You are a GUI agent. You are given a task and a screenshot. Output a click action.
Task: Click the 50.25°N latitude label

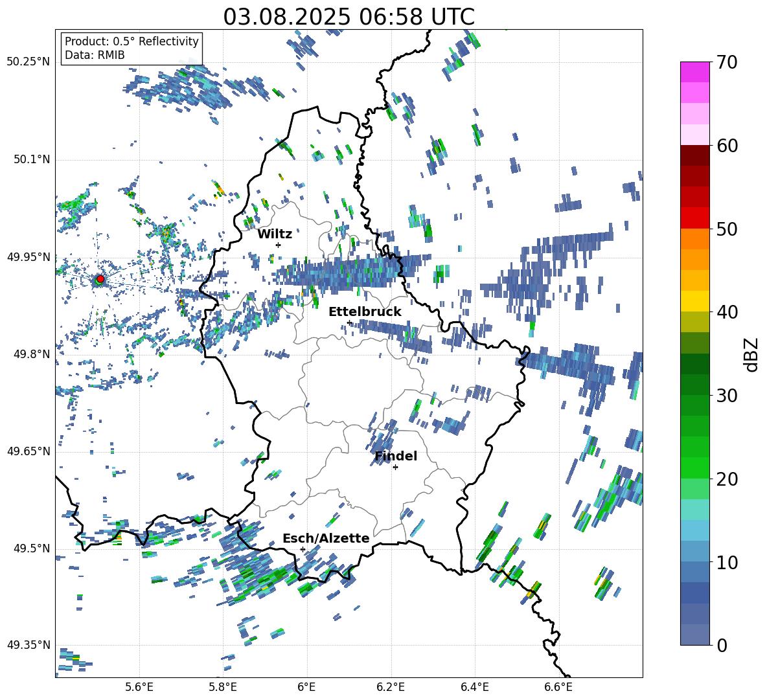point(29,62)
